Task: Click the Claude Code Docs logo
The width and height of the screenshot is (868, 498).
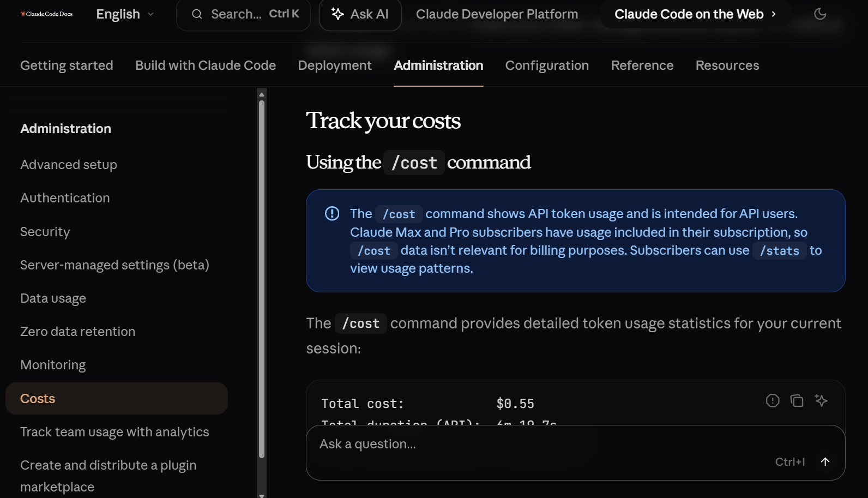Action: (x=46, y=14)
